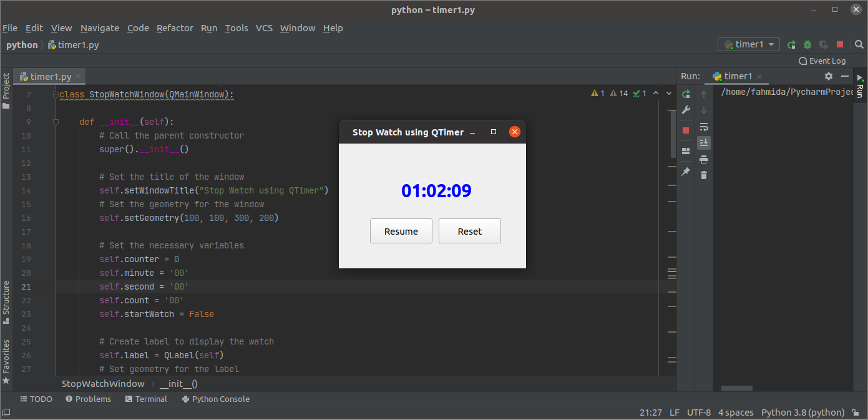This screenshot has height=420, width=868.
Task: Switch to the Terminal tool tab
Action: (x=146, y=399)
